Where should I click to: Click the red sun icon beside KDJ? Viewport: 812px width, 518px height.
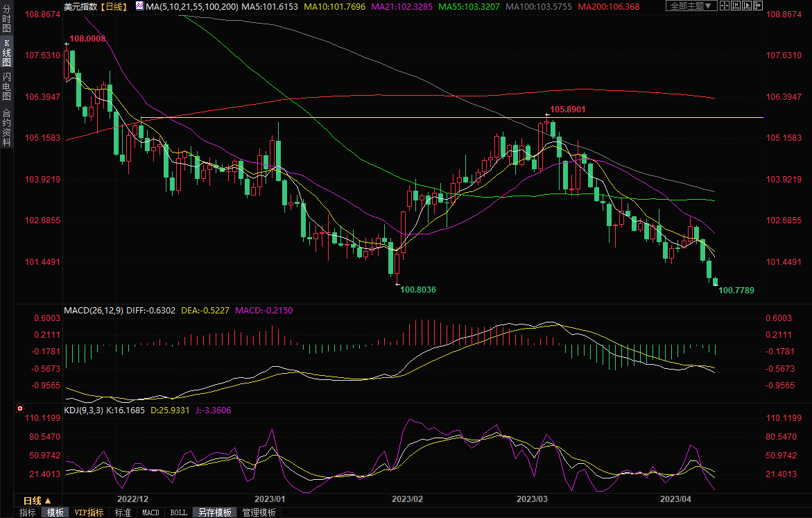(20, 410)
